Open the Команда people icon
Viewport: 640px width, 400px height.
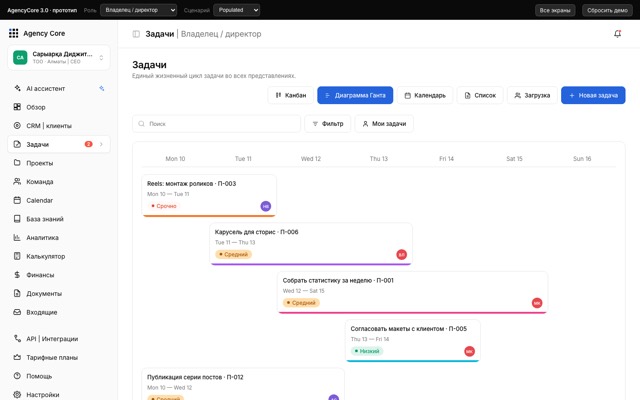pos(17,181)
